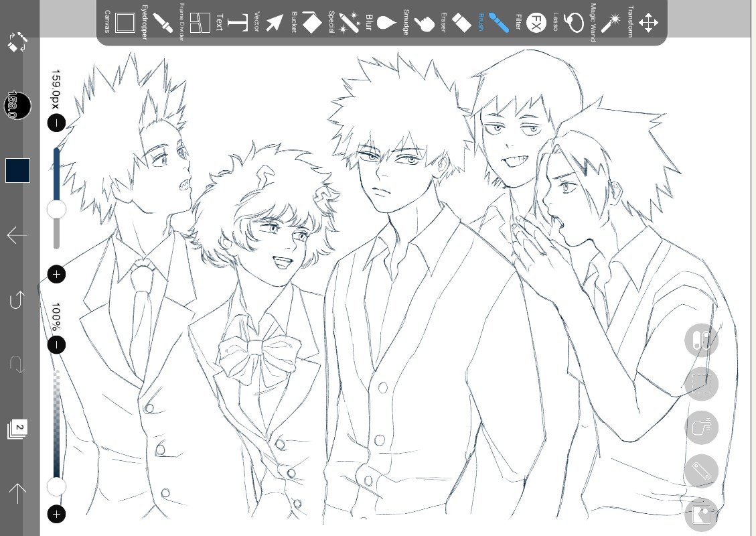756x536 pixels.
Task: Open the ruler tool floating button
Action: click(701, 471)
